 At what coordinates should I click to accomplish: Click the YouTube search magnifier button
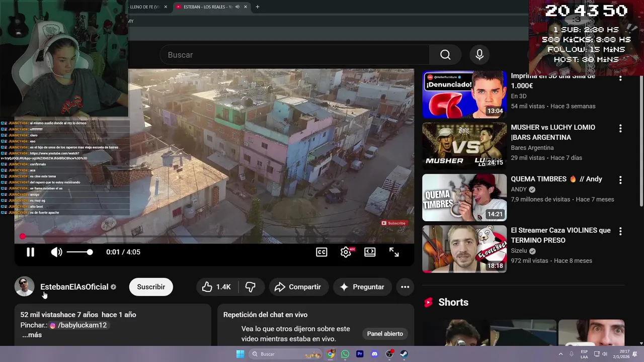pos(445,55)
